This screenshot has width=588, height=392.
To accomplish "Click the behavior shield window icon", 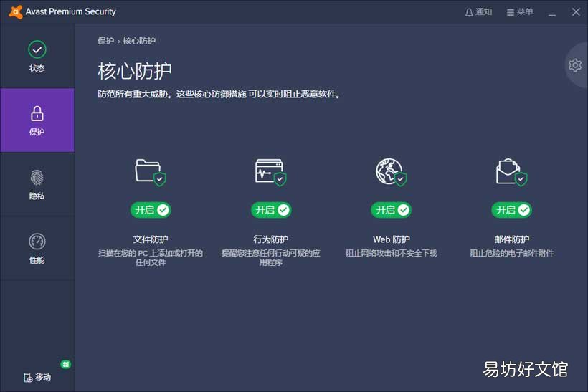I will [x=271, y=172].
